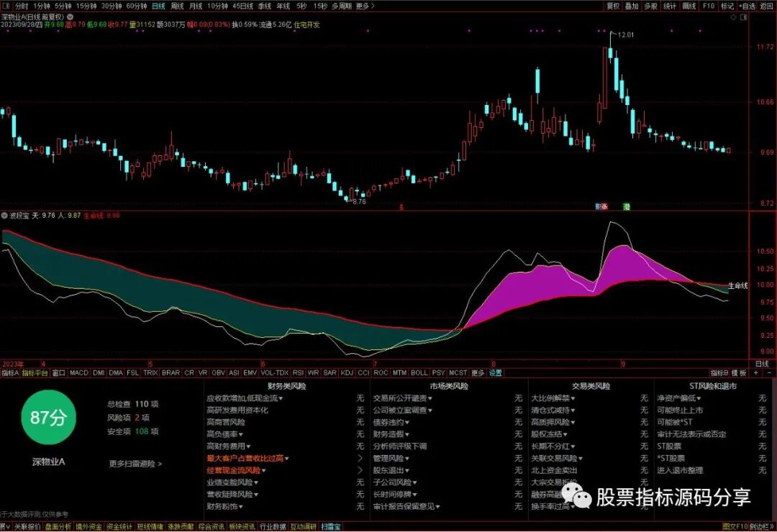Switch to 行业数据 bottom tab
The height and width of the screenshot is (532, 777).
[273, 527]
